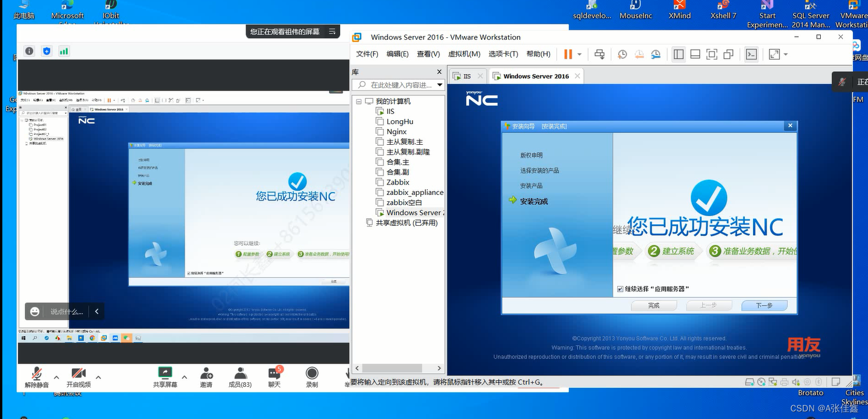Click meeting info icon in top bar

(x=29, y=51)
